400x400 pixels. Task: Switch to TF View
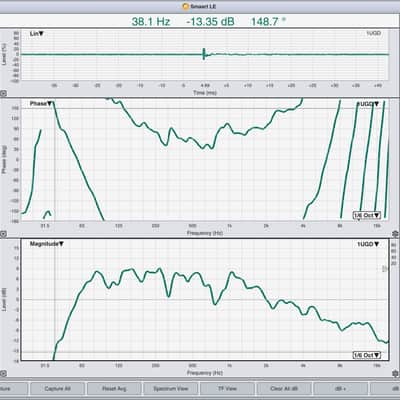pos(227,389)
